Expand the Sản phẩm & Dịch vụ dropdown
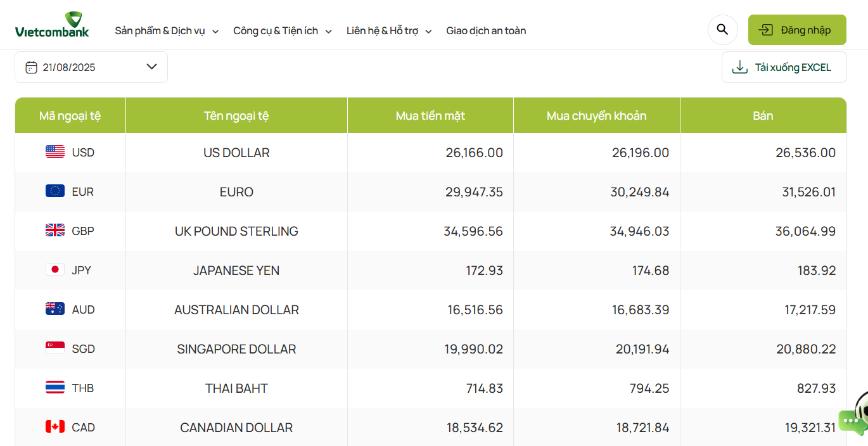The height and width of the screenshot is (446, 868). 167,30
